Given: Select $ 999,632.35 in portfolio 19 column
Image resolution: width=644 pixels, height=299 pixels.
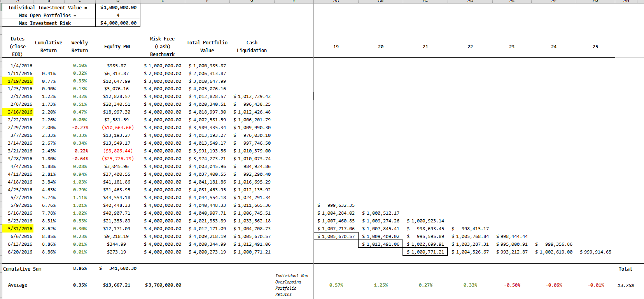Looking at the screenshot, I should pyautogui.click(x=336, y=205).
